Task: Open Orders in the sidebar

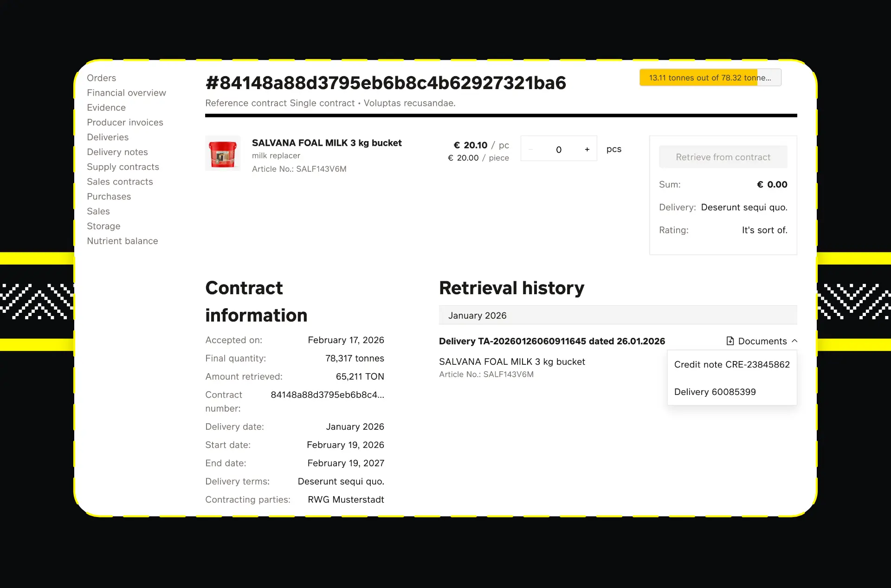Action: coord(101,78)
